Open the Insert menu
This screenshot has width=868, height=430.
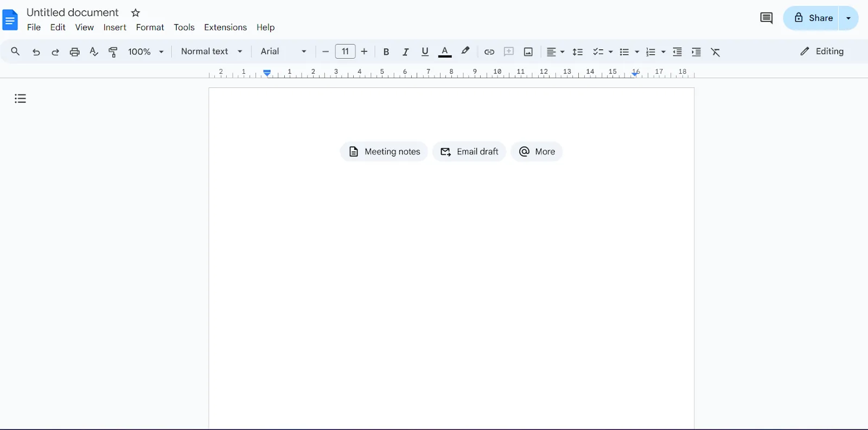pos(114,27)
